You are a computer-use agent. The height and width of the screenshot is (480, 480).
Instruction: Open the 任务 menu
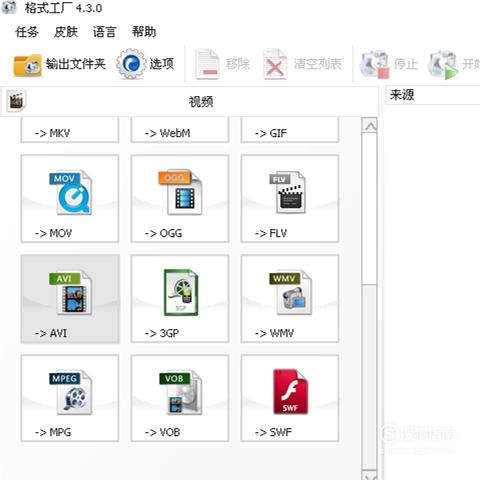[27, 32]
